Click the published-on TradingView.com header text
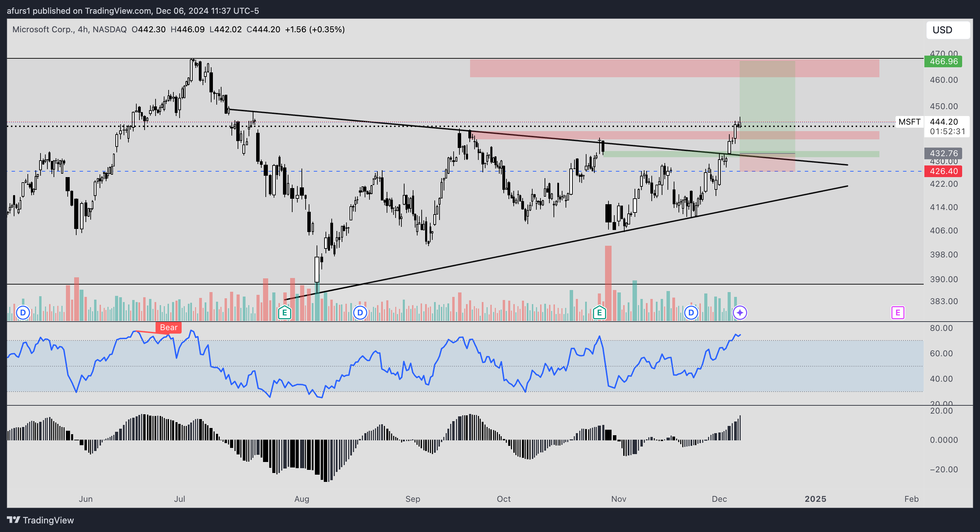The image size is (980, 532). pos(133,11)
